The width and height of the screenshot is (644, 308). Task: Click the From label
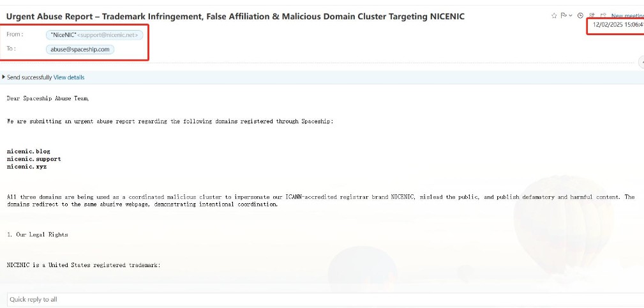pyautogui.click(x=15, y=35)
